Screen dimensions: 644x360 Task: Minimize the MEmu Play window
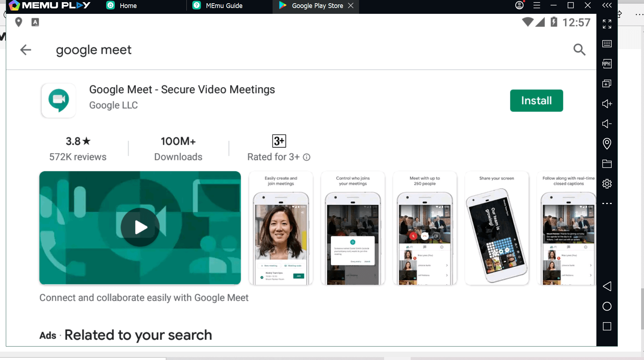tap(554, 5)
